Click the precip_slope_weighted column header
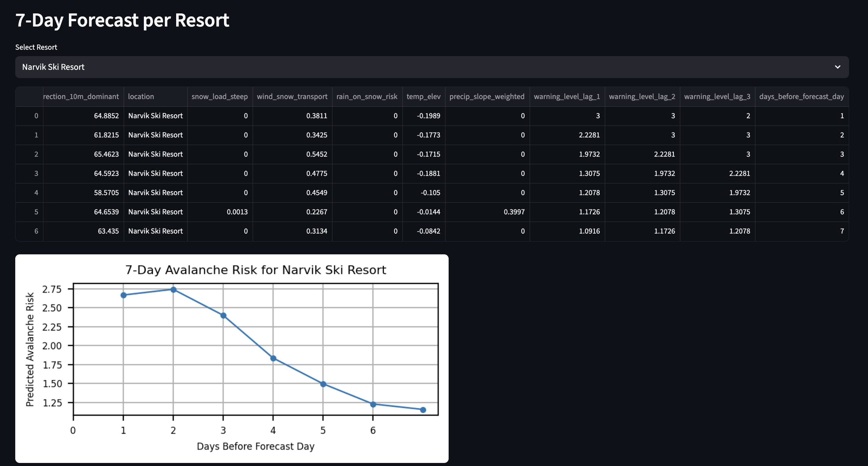Image resolution: width=868 pixels, height=466 pixels. 486,97
